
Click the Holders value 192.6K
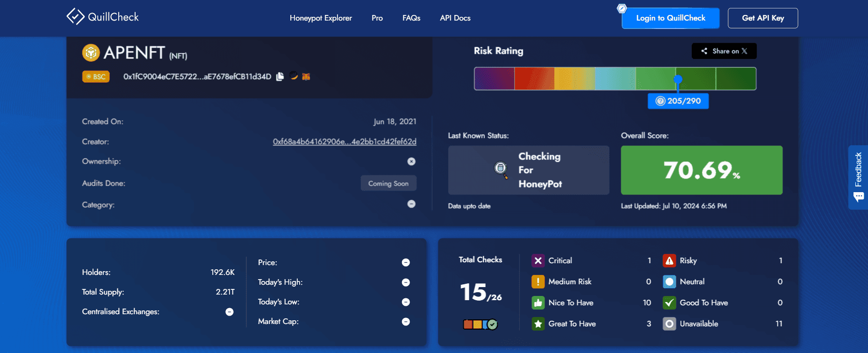point(222,272)
